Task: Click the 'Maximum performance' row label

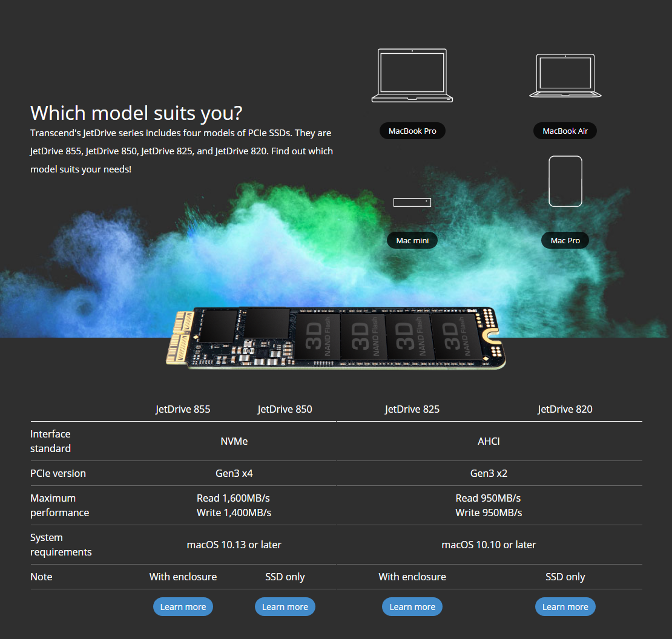Action: 60,505
